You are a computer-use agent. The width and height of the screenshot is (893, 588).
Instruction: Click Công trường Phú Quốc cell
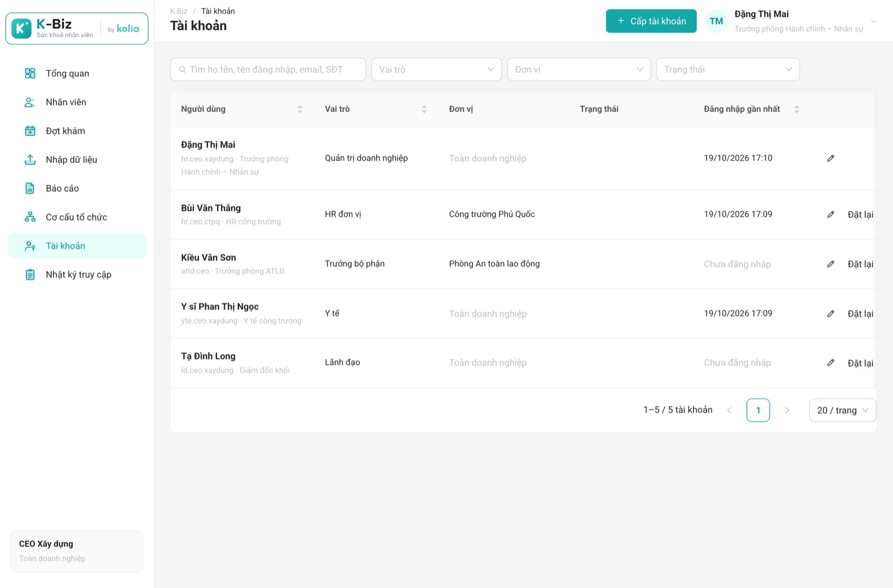tap(492, 214)
